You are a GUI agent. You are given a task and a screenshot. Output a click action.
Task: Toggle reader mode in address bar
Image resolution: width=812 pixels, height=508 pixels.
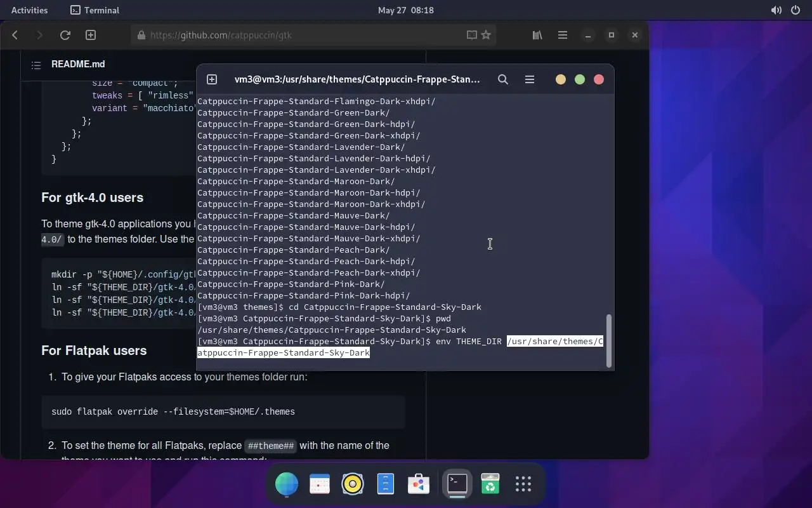tap(472, 36)
